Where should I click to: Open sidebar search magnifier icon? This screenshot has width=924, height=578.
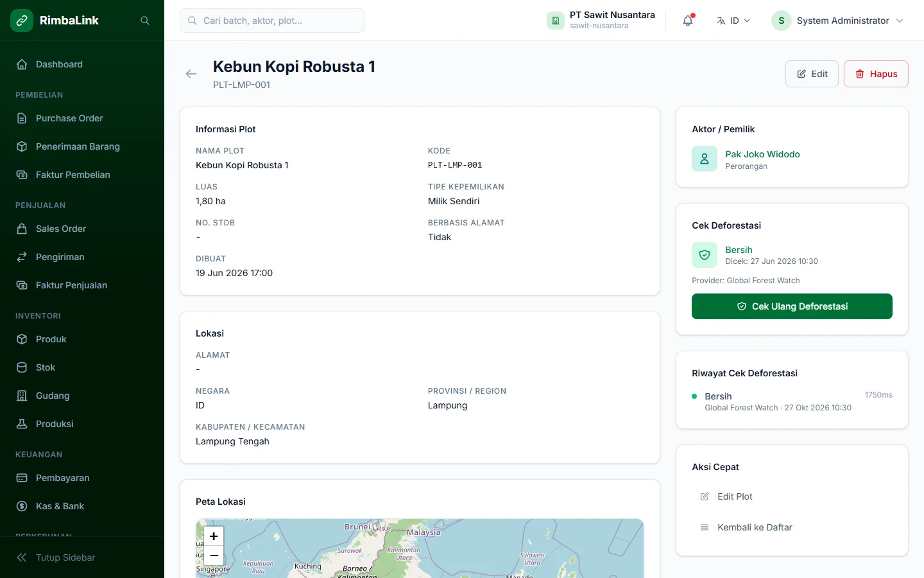[x=145, y=21]
